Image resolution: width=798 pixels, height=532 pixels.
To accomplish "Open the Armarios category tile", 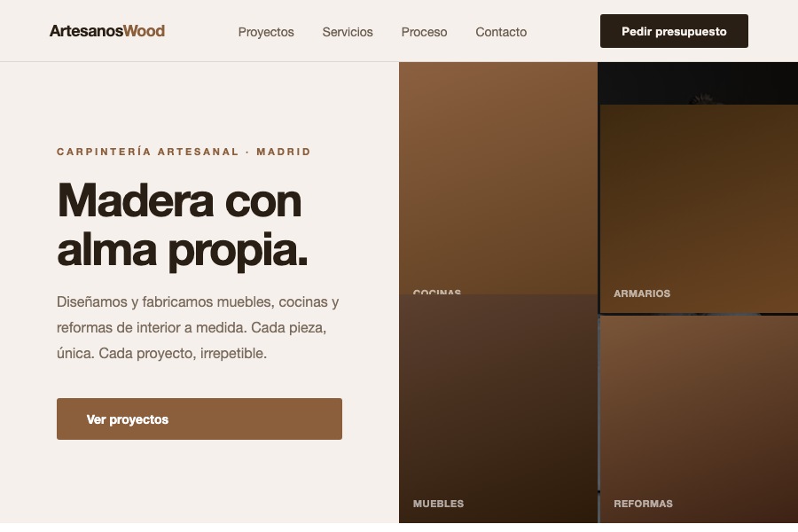I will pos(699,208).
